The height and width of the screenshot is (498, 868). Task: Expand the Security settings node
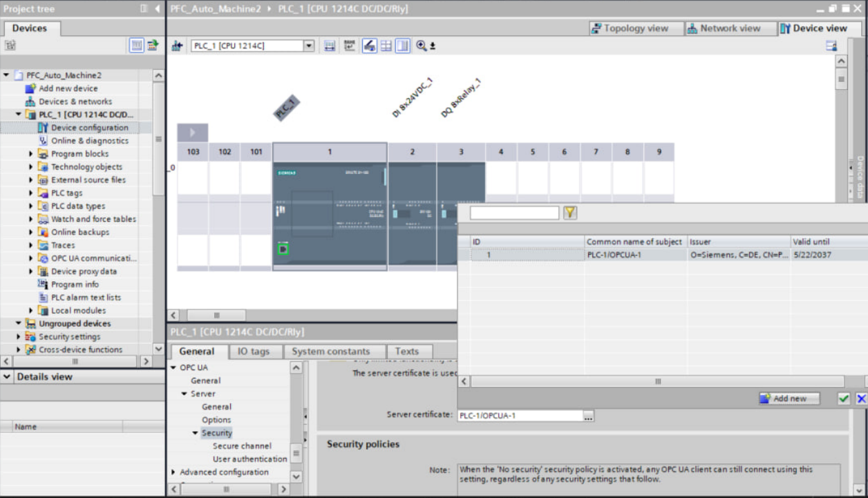[19, 337]
